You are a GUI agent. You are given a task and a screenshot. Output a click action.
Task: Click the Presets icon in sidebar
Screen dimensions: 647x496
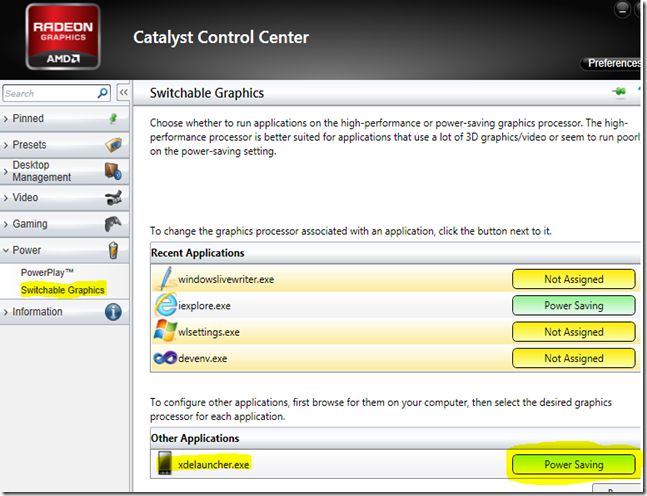113,145
